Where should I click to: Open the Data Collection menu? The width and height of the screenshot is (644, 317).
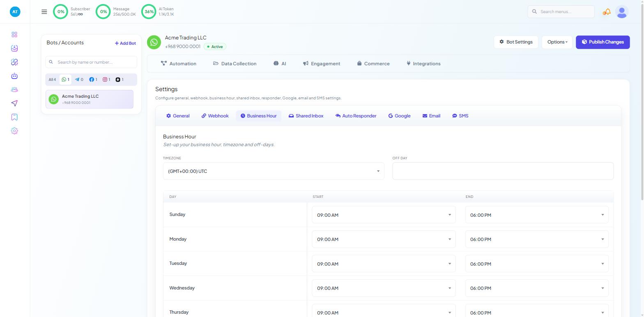(235, 64)
